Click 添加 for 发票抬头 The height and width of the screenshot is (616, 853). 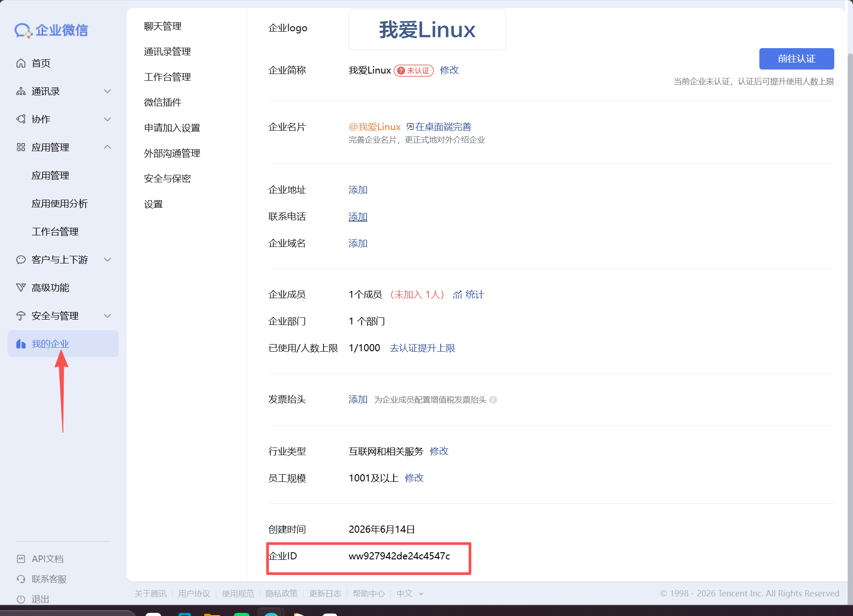click(x=358, y=399)
